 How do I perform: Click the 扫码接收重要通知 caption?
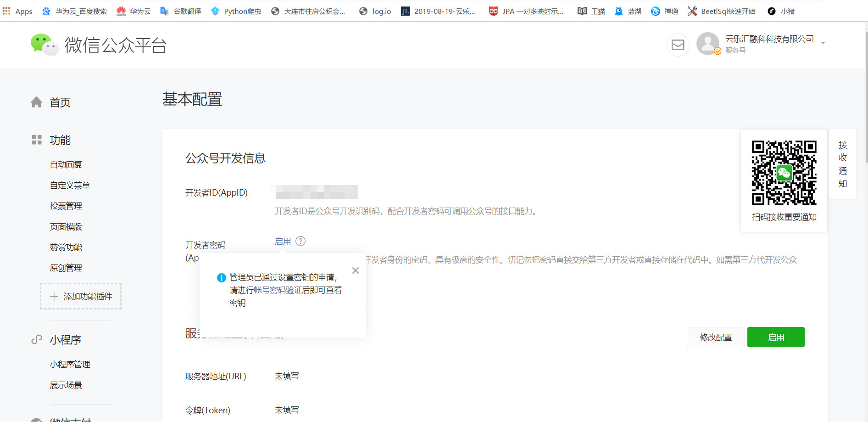click(x=784, y=217)
